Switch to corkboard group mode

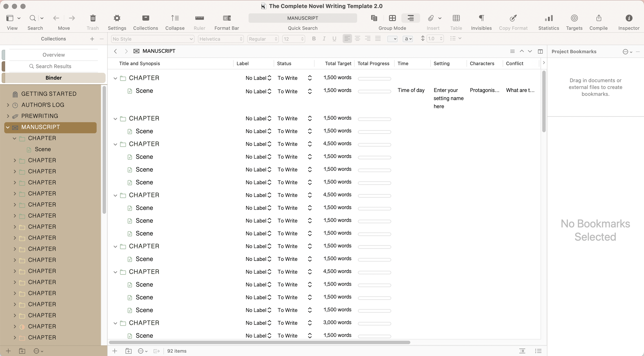392,18
